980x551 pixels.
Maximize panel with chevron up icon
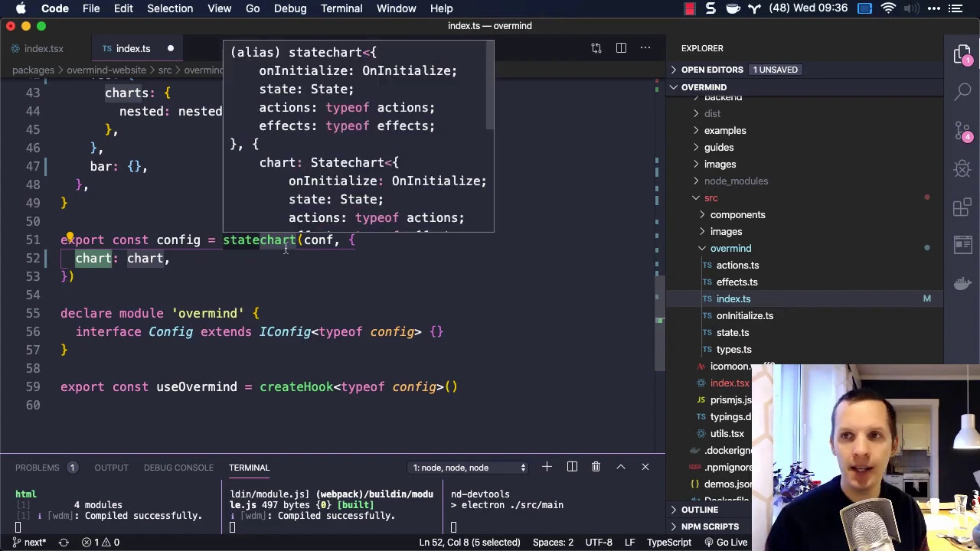[621, 467]
